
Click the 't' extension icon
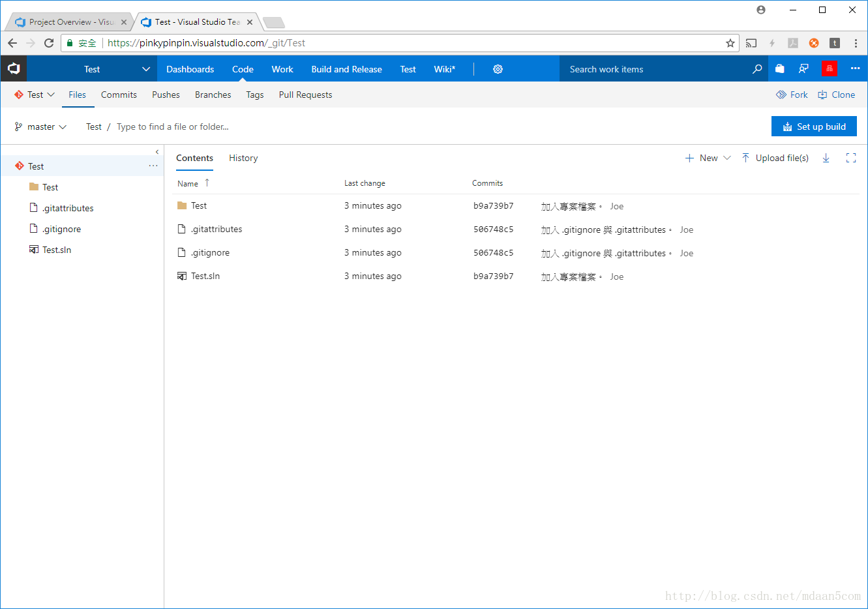(x=835, y=43)
